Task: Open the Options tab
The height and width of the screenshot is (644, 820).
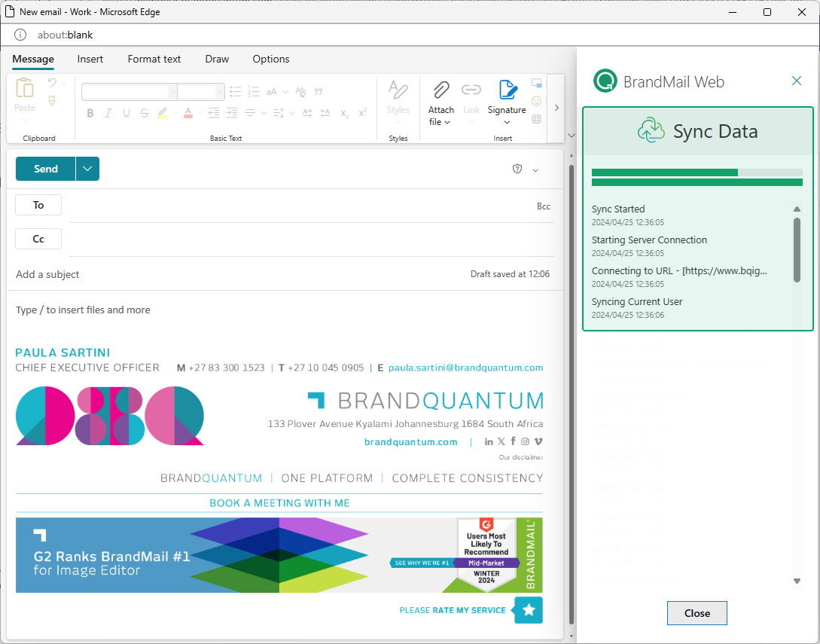Action: pyautogui.click(x=271, y=59)
